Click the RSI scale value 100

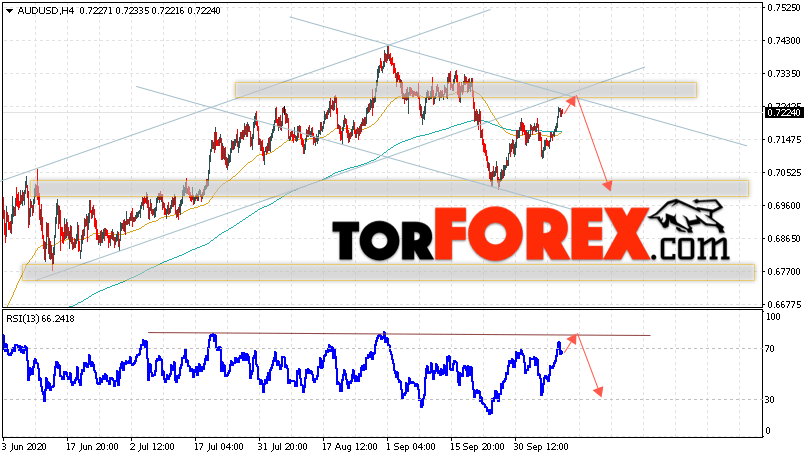(773, 317)
